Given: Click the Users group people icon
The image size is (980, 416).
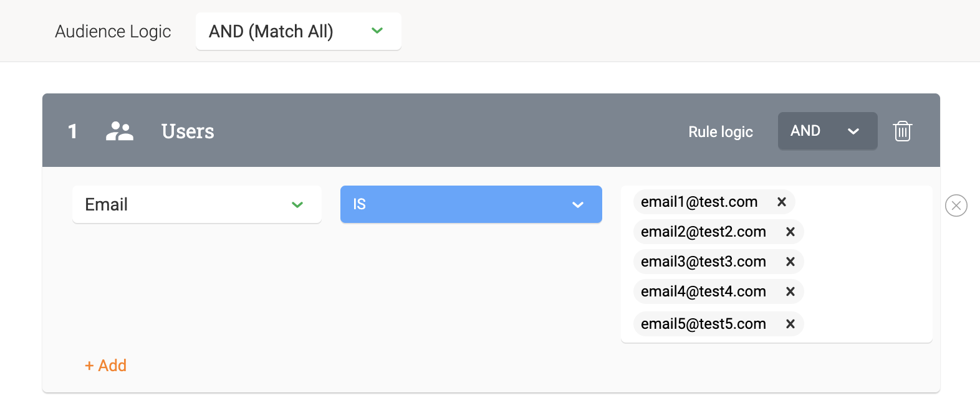Looking at the screenshot, I should pyautogui.click(x=120, y=131).
